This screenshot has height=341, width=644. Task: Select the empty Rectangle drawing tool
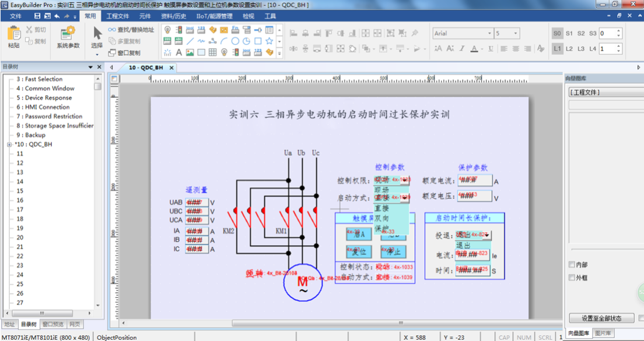pyautogui.click(x=258, y=41)
